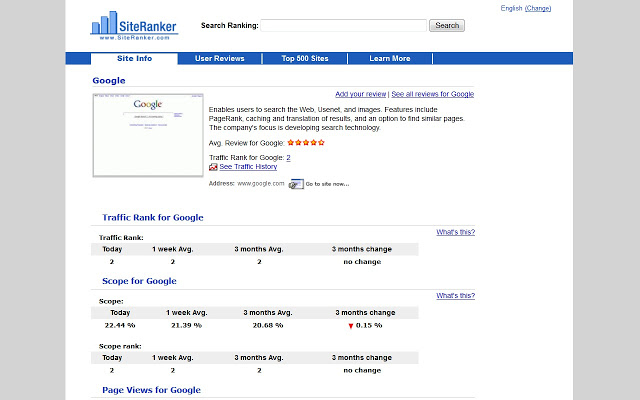Image resolution: width=640 pixels, height=400 pixels.
Task: Open the Add your review link
Action: [x=361, y=94]
